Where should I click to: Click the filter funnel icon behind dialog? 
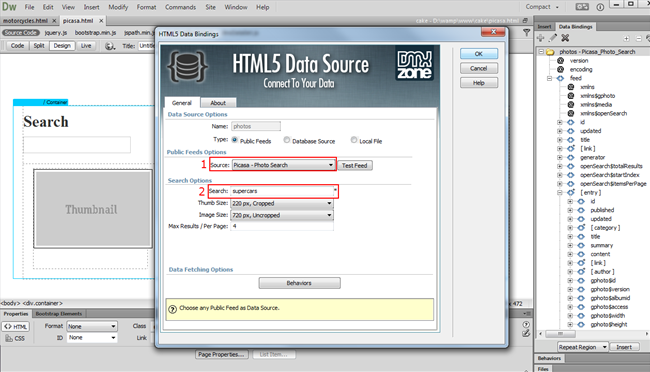coord(526,32)
